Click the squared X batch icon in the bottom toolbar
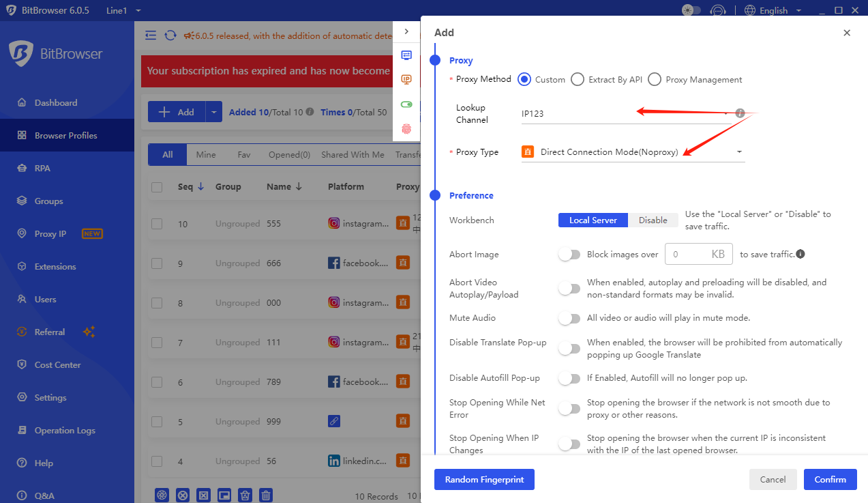Viewport: 868px width, 503px height. 203,495
